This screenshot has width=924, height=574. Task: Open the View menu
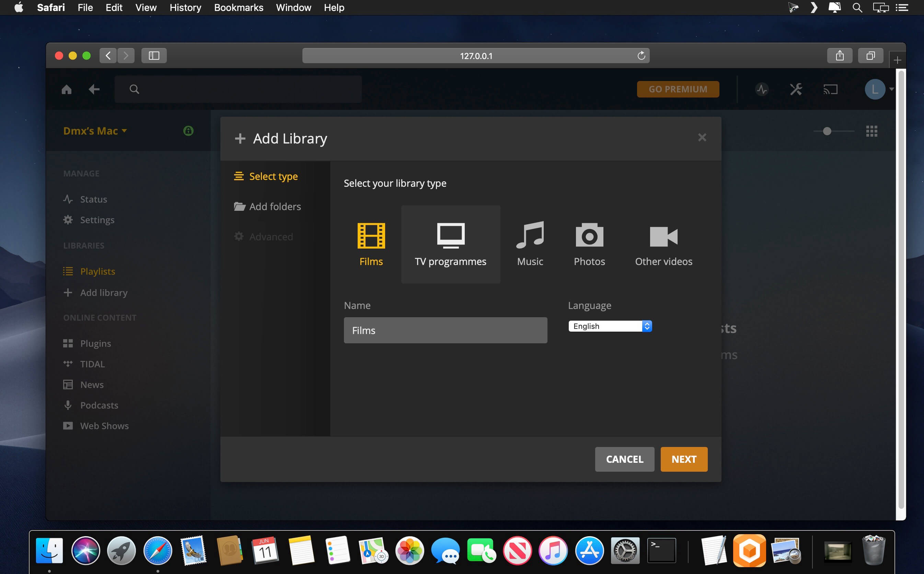(x=146, y=8)
